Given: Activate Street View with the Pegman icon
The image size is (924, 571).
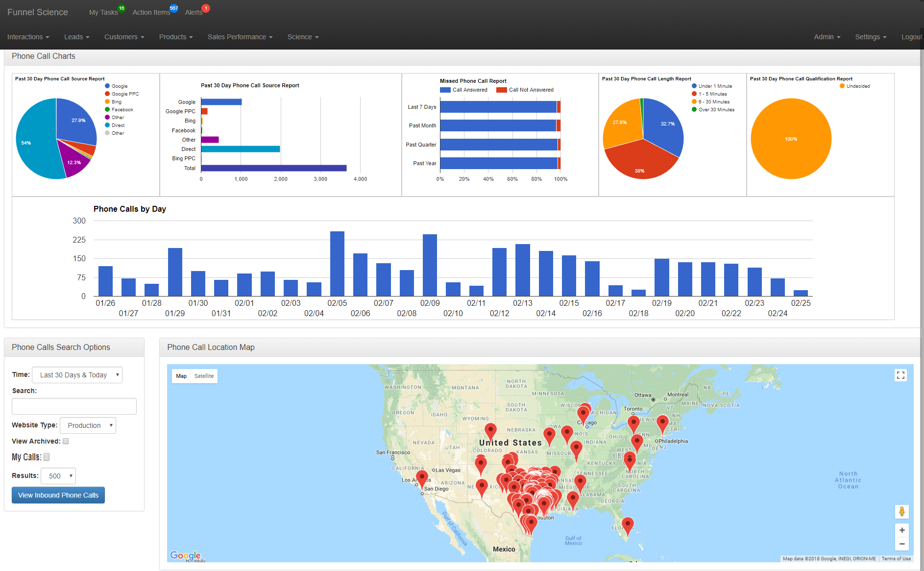Looking at the screenshot, I should pyautogui.click(x=902, y=511).
